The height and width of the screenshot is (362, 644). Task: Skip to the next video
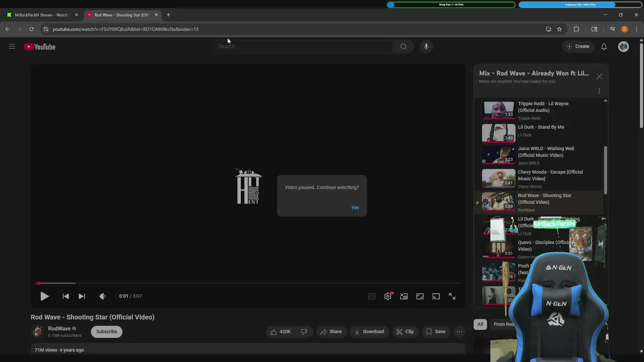pos(82,296)
